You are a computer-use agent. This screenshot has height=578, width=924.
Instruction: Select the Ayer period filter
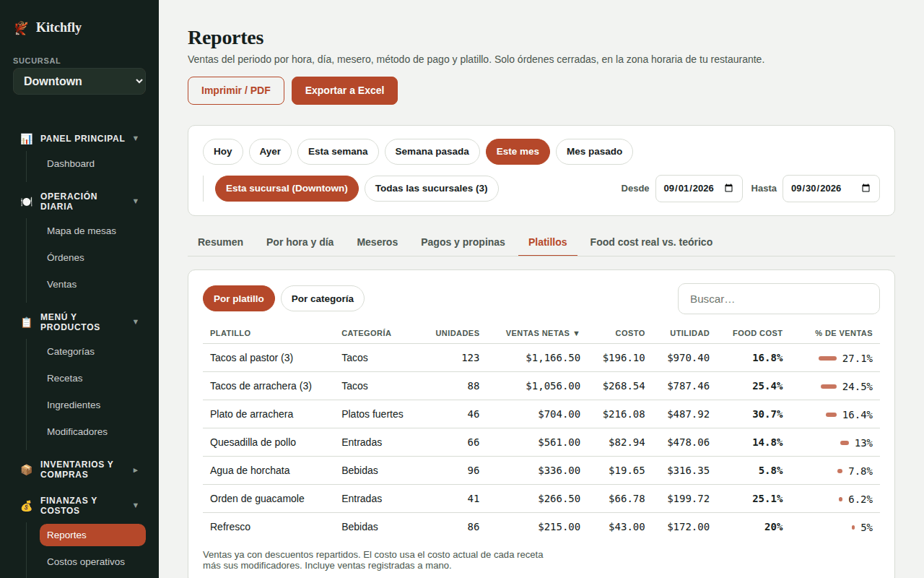pyautogui.click(x=270, y=152)
